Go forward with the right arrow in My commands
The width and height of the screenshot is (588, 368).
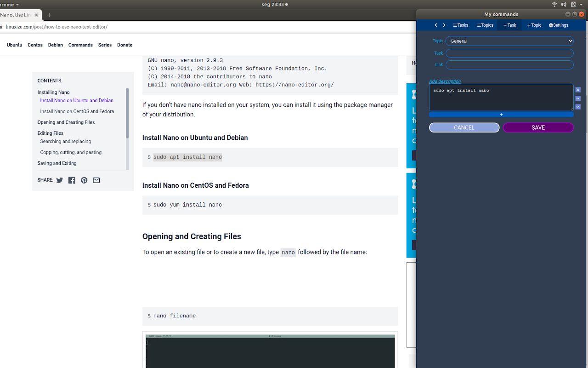click(444, 25)
